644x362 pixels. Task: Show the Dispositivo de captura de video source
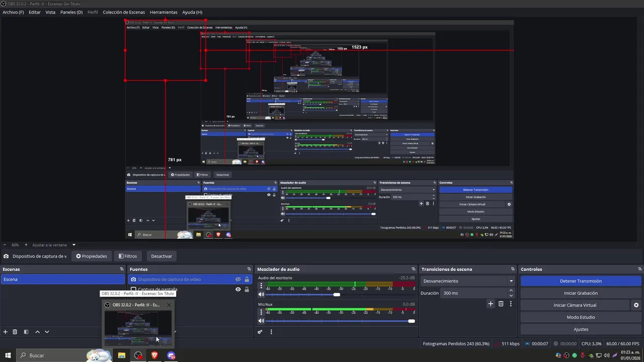click(238, 280)
